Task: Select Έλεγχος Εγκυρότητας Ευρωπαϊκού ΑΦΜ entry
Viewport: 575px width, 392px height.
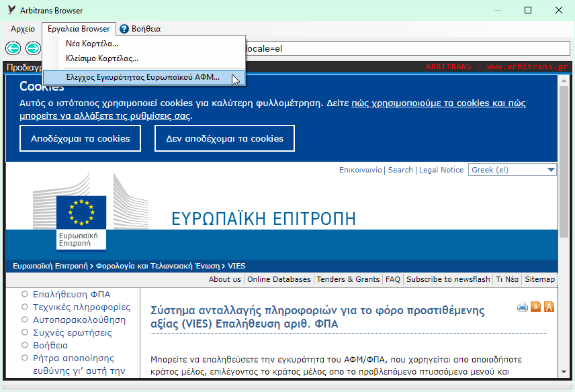Action: pyautogui.click(x=144, y=77)
